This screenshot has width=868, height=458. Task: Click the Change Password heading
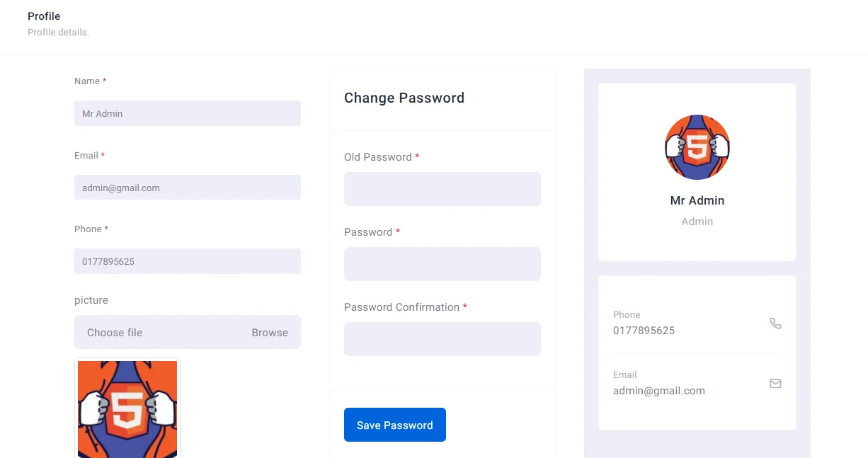[x=404, y=98]
